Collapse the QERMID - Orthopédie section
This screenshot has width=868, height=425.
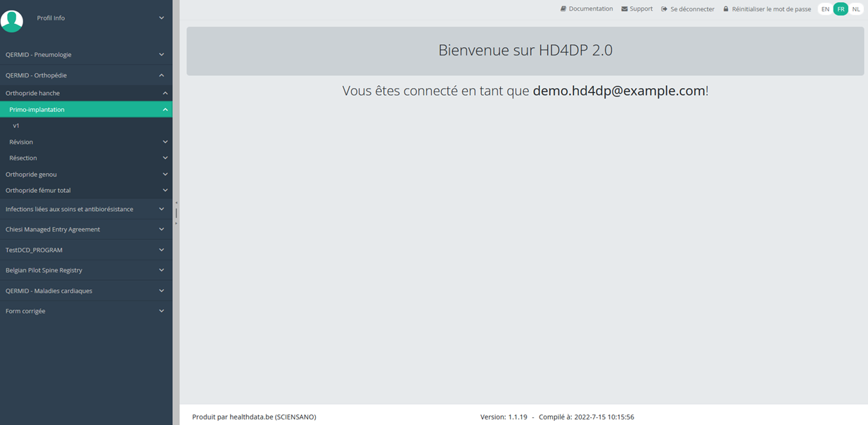pyautogui.click(x=86, y=75)
